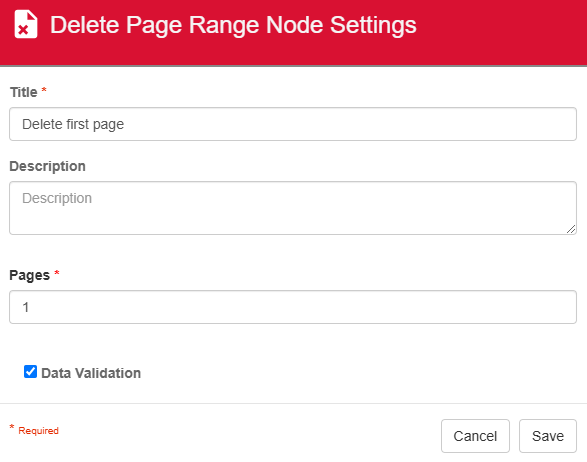Click the Title input field
The width and height of the screenshot is (587, 462).
pyautogui.click(x=293, y=124)
